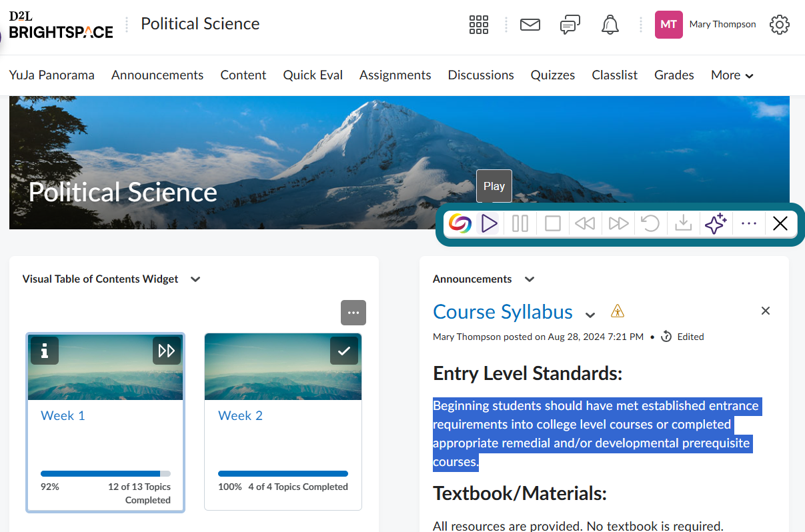805x532 pixels.
Task: Click the Entry Level Standards heading
Action: coord(528,373)
